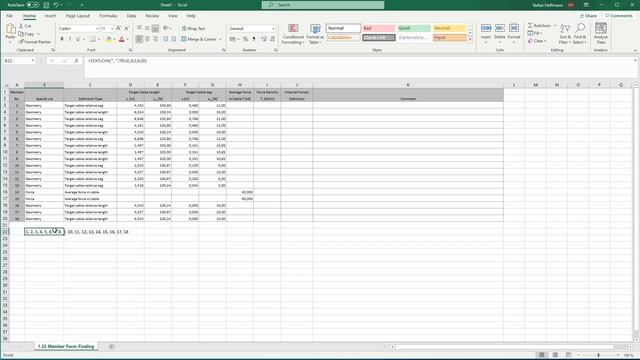Open the General number format dropdown

[x=273, y=29]
